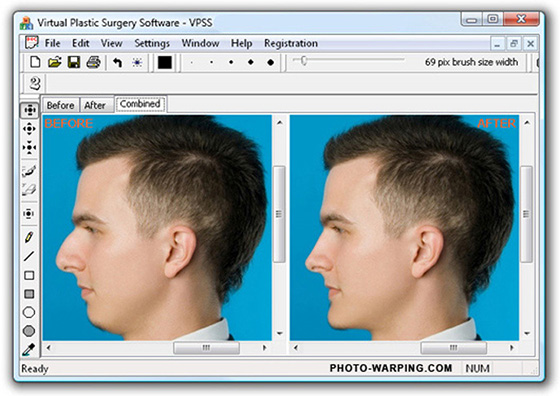Select the empty rectangle shape tool
560x396 pixels.
(x=29, y=275)
